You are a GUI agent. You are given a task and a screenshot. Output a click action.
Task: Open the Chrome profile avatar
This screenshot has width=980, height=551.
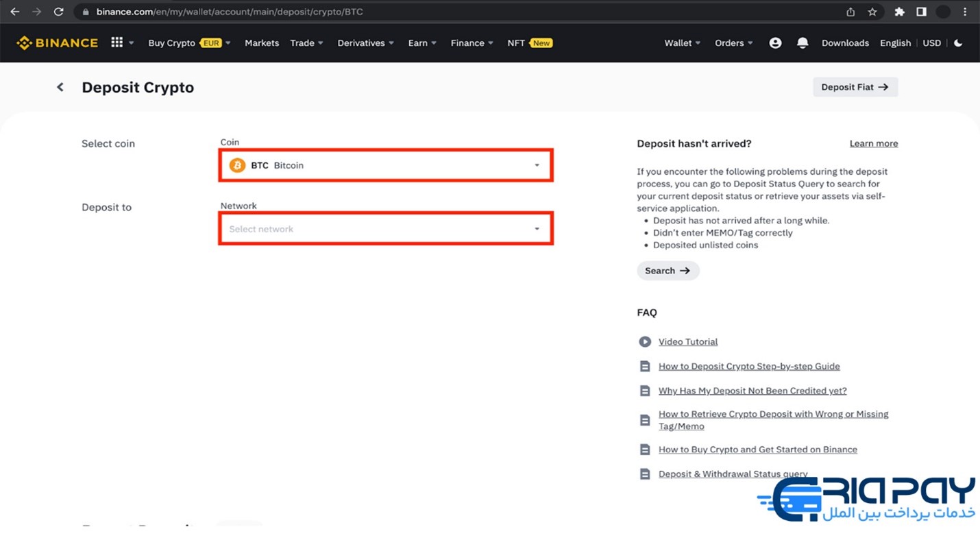(943, 12)
